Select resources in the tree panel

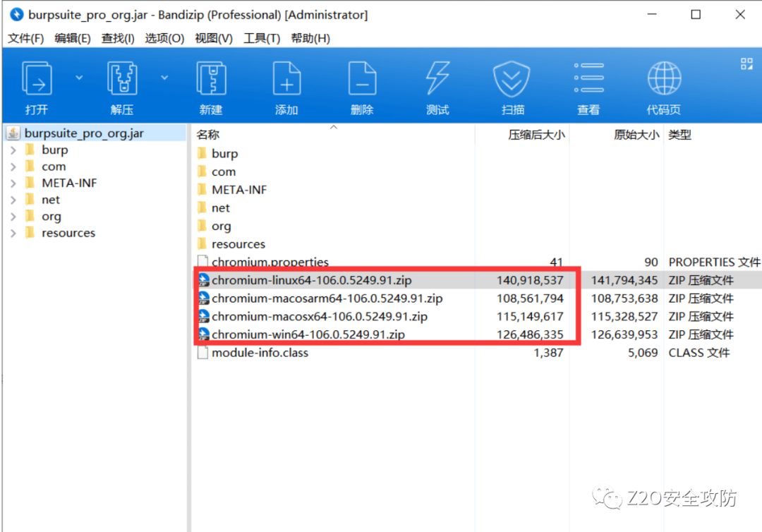(x=68, y=234)
